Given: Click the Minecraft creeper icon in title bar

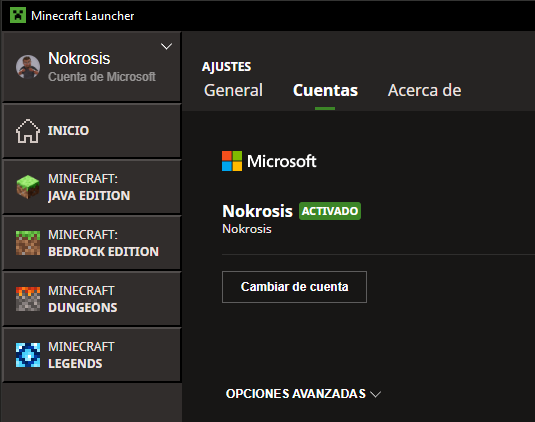Looking at the screenshot, I should 18,16.
